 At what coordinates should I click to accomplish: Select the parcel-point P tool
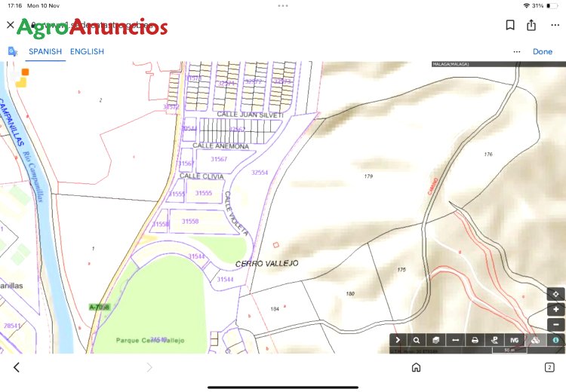pos(494,340)
